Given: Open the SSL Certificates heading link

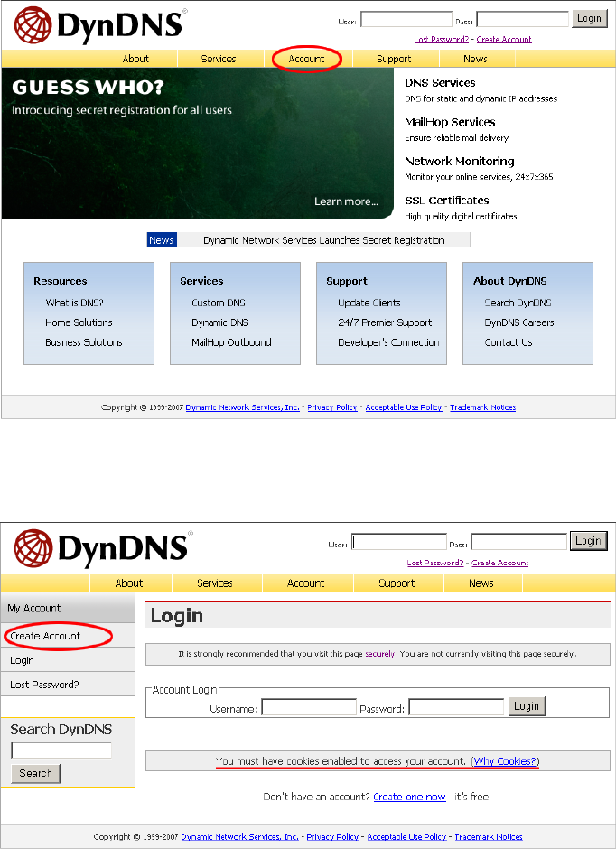Looking at the screenshot, I should click(446, 201).
